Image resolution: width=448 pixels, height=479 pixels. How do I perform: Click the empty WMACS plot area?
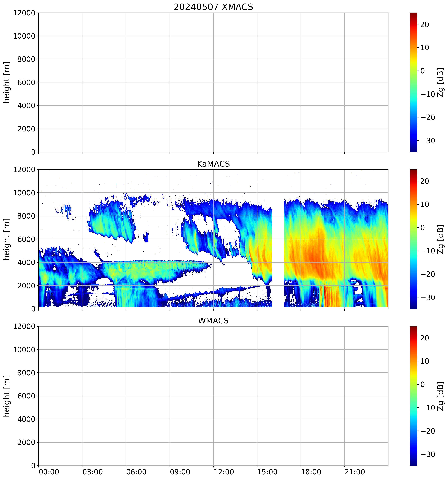tap(213, 396)
